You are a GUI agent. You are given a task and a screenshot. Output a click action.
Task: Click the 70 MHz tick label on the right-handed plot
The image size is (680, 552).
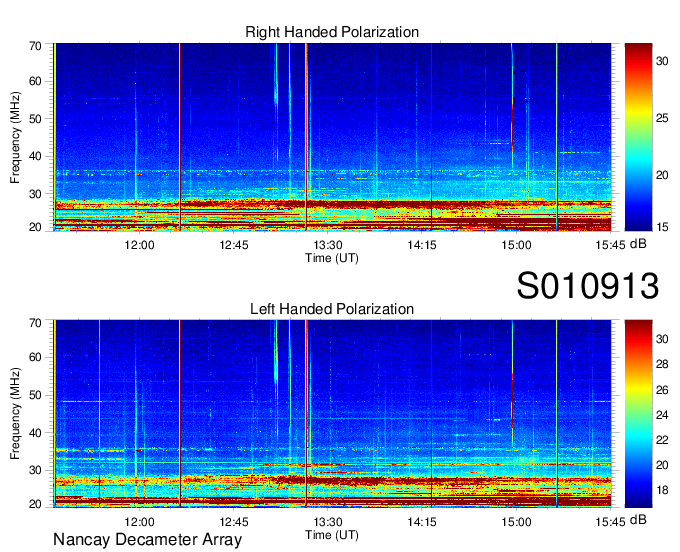point(35,46)
